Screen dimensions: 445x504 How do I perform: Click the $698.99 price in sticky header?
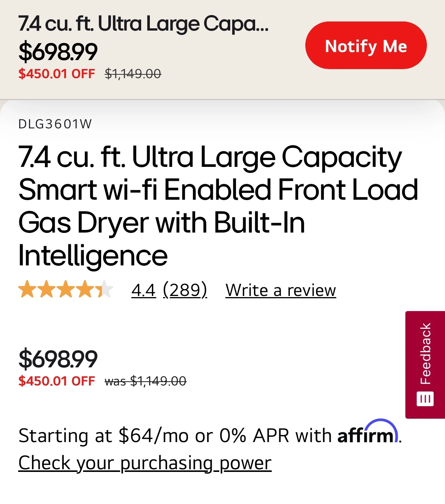coord(58,52)
